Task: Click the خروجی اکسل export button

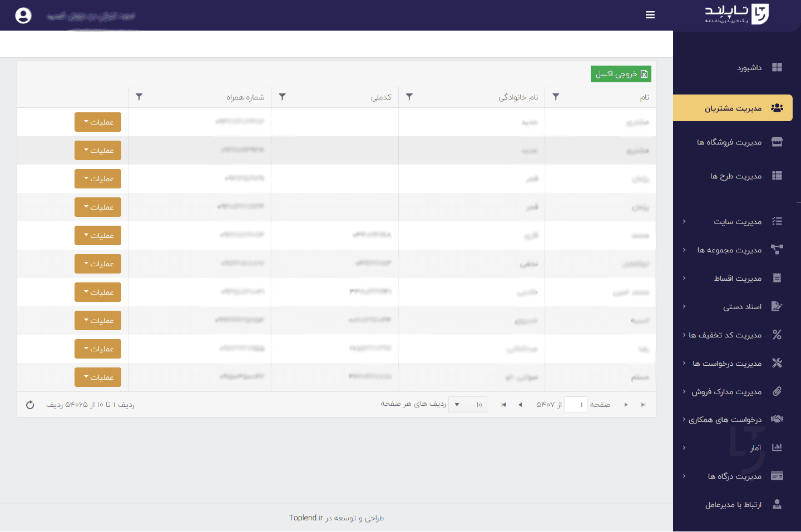Action: [x=621, y=74]
